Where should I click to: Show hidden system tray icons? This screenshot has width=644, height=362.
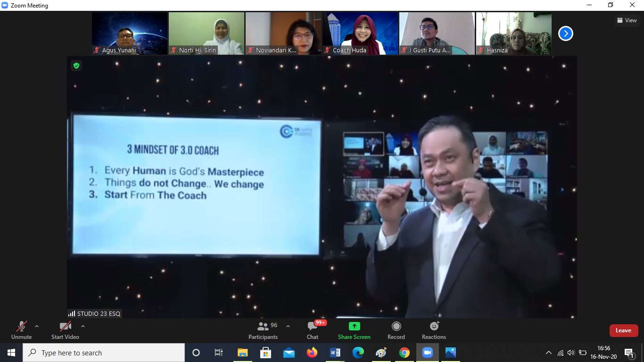click(x=548, y=353)
